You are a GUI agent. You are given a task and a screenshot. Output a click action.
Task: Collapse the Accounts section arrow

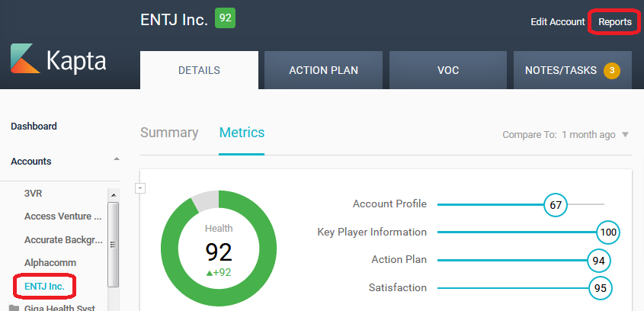(117, 159)
